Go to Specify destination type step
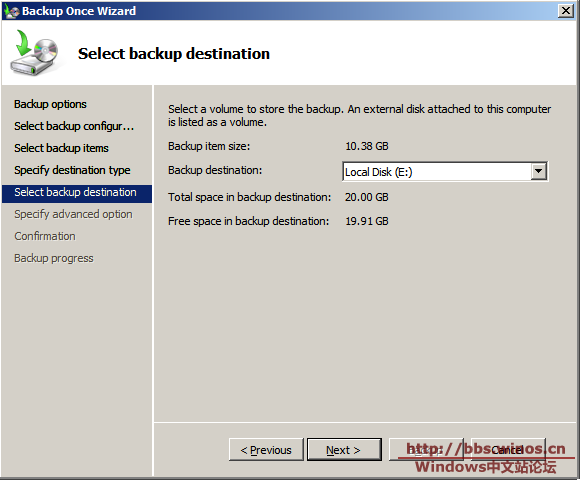The width and height of the screenshot is (580, 480). [72, 170]
